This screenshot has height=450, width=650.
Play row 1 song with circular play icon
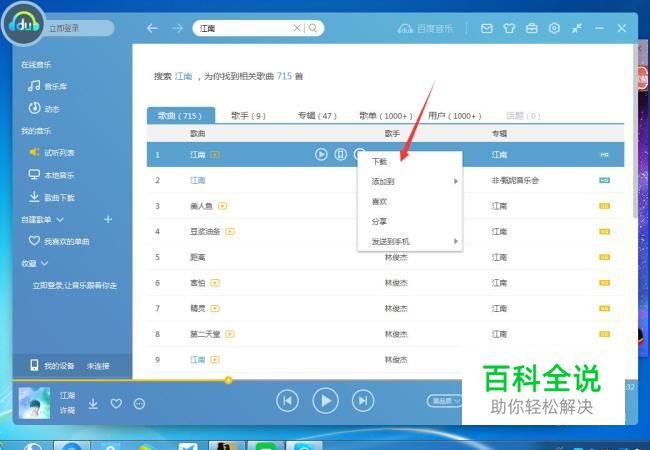(x=321, y=155)
